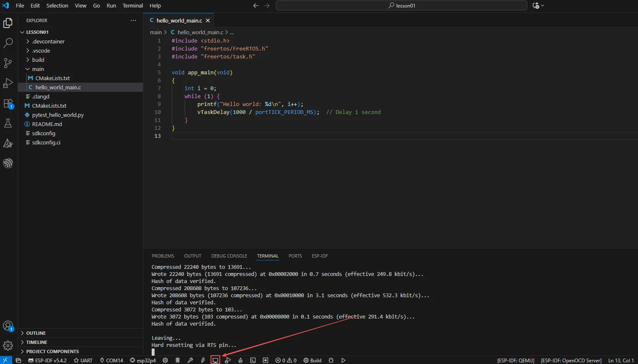
Task: Click the flash device lightning icon
Action: pos(203,360)
